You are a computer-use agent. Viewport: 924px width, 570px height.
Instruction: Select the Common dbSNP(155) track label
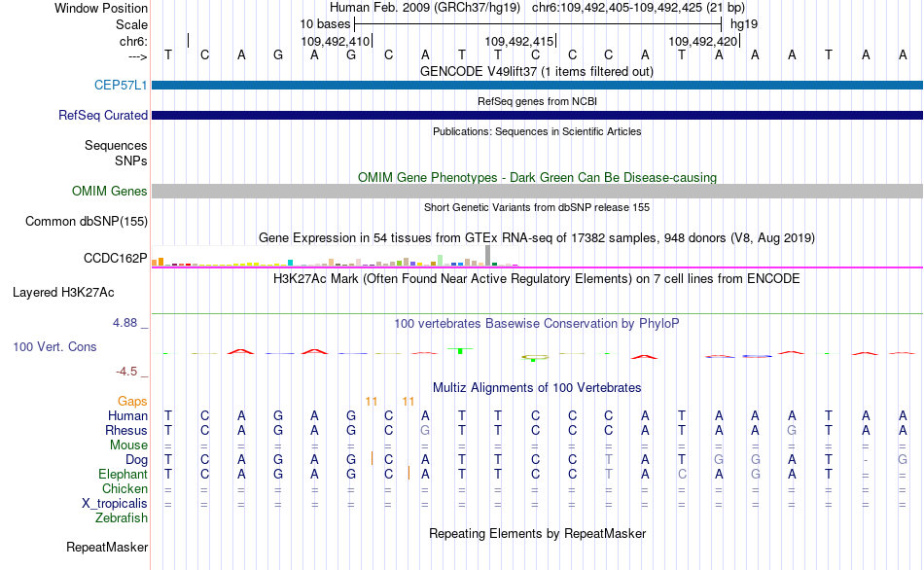[x=86, y=221]
